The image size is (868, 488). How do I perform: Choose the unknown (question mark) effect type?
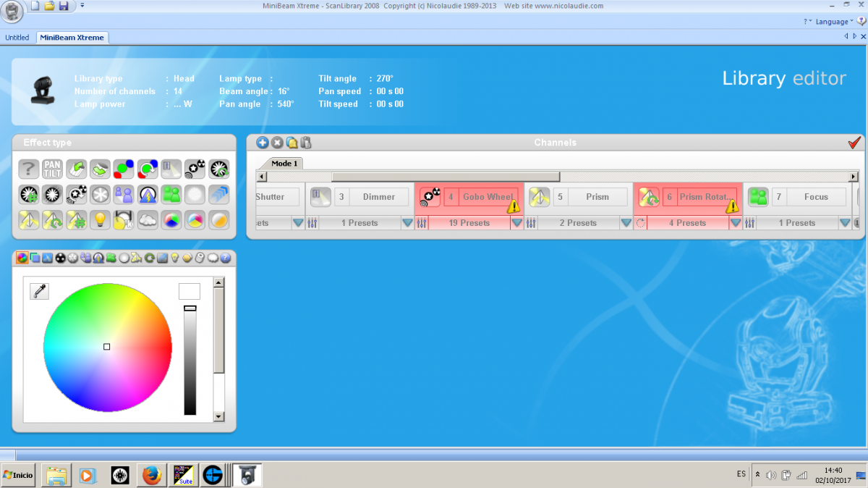pos(28,169)
